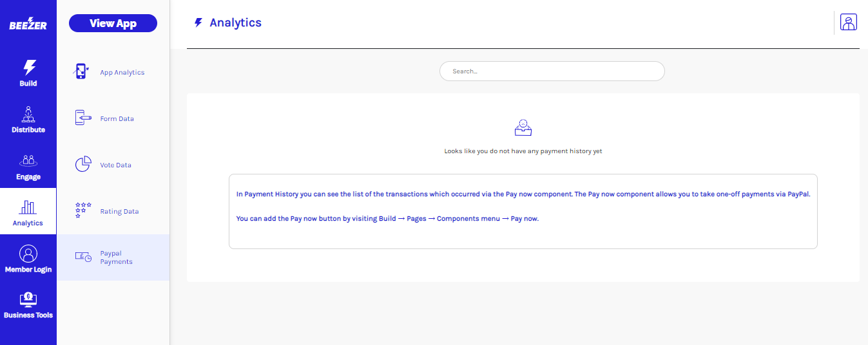Open the Business Tools monitor icon
The height and width of the screenshot is (345, 868).
pyautogui.click(x=28, y=299)
